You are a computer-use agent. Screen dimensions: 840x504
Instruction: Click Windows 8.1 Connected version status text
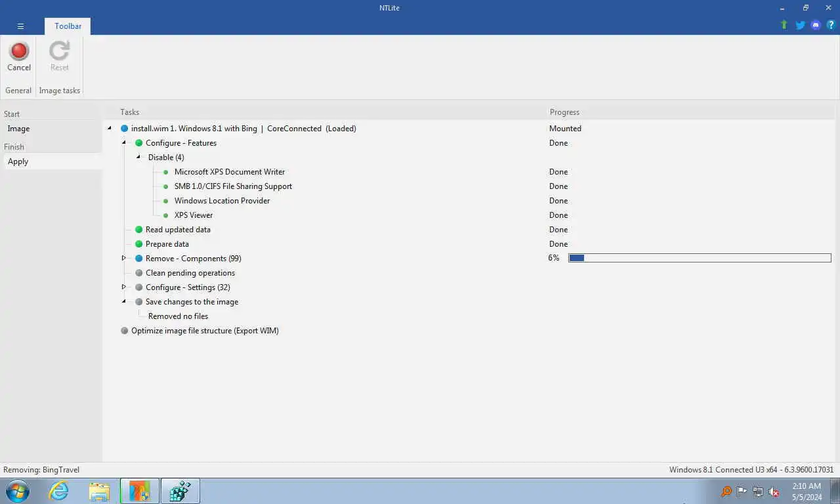pos(751,470)
